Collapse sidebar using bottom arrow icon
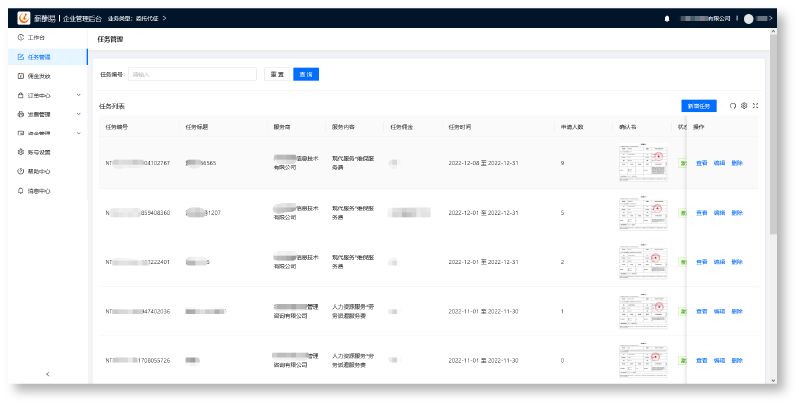The height and width of the screenshot is (406, 799). pos(47,374)
